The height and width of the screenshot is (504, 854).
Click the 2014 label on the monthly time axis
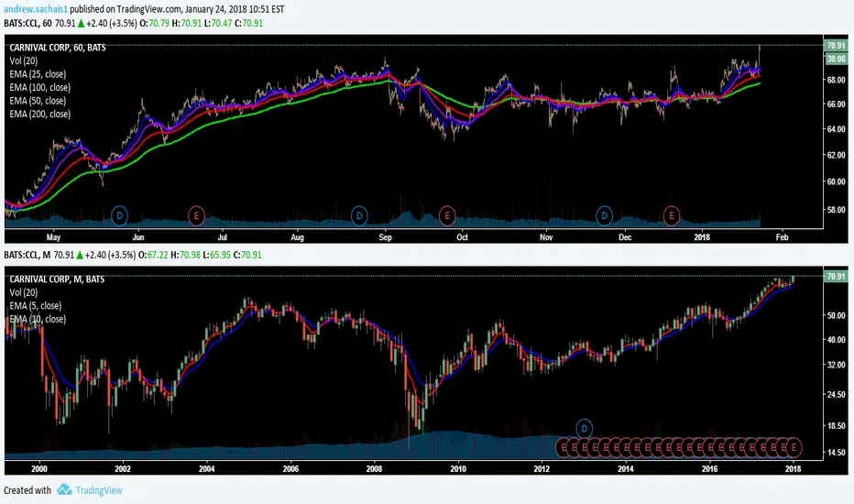coord(626,468)
